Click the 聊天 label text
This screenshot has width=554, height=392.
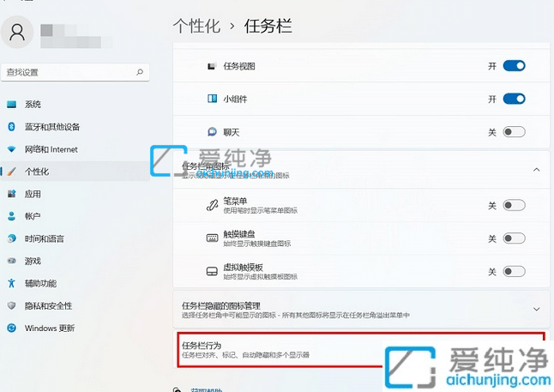[232, 132]
